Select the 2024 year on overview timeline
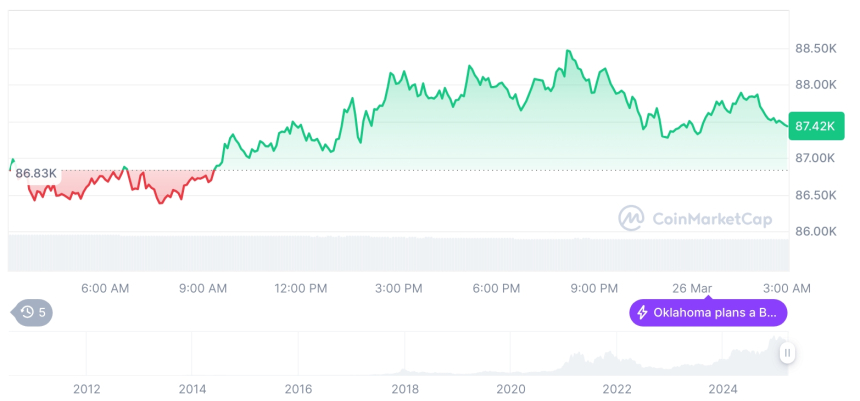860x401 pixels. 723,389
